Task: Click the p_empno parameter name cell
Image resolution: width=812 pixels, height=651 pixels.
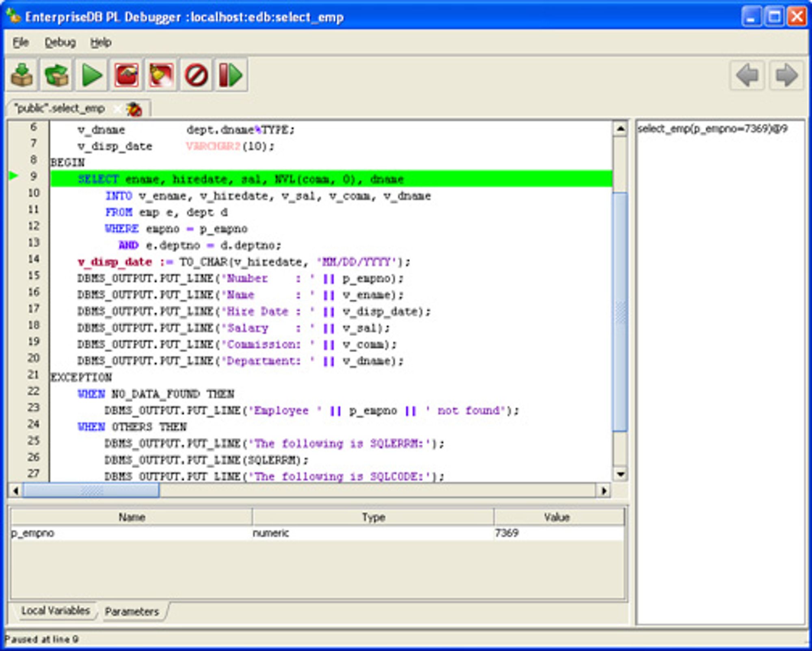Action: [131, 533]
